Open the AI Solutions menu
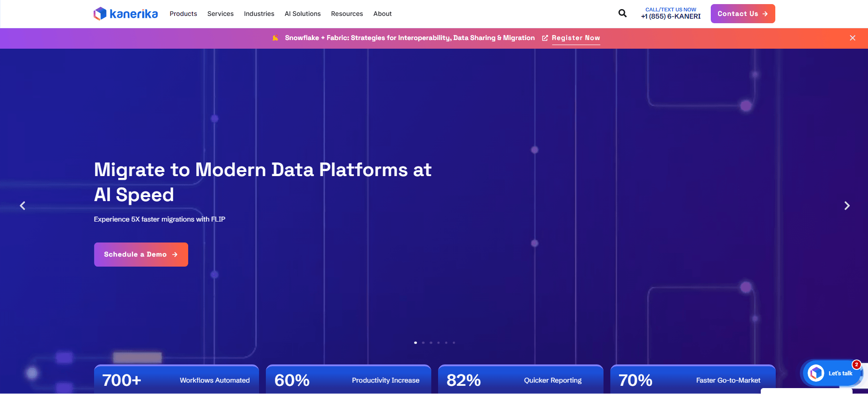Viewport: 868px width, 394px height. [303, 14]
